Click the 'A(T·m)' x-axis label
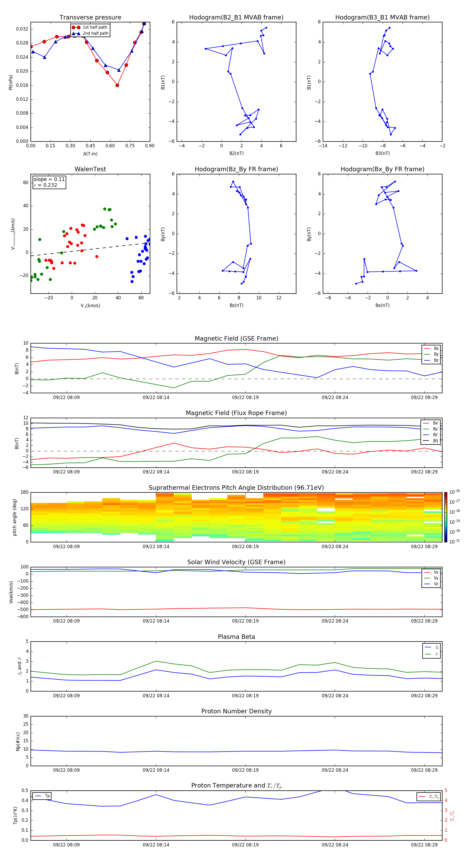 click(x=90, y=154)
